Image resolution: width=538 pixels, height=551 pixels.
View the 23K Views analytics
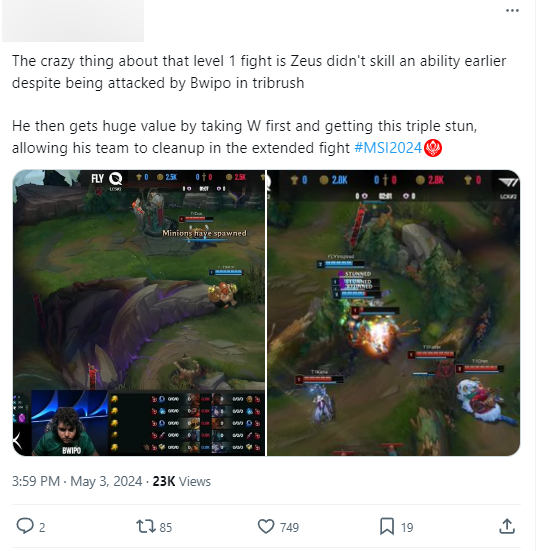[182, 481]
